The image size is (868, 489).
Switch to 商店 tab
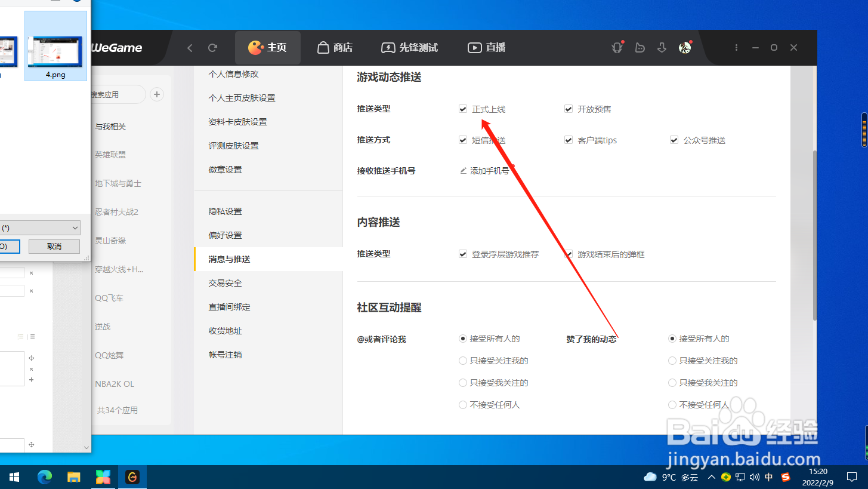335,48
